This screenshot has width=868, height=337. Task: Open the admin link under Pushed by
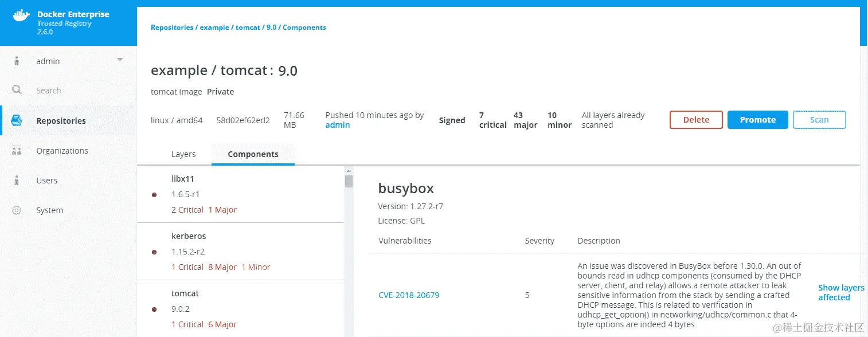[338, 124]
